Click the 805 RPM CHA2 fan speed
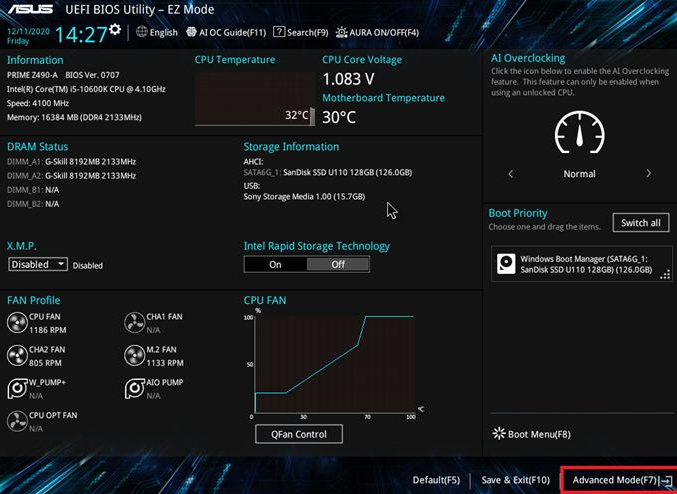 tap(45, 363)
